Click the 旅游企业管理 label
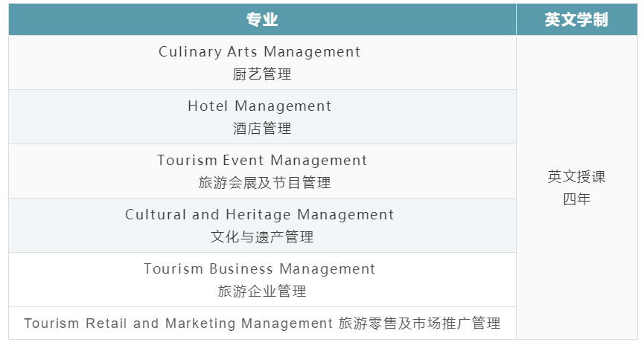The height and width of the screenshot is (351, 644). [x=262, y=292]
